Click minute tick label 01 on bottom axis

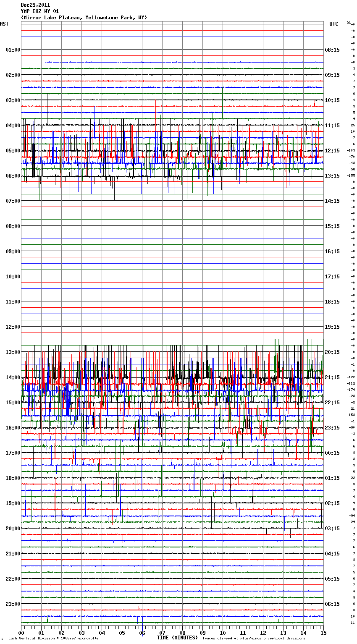click(x=41, y=633)
